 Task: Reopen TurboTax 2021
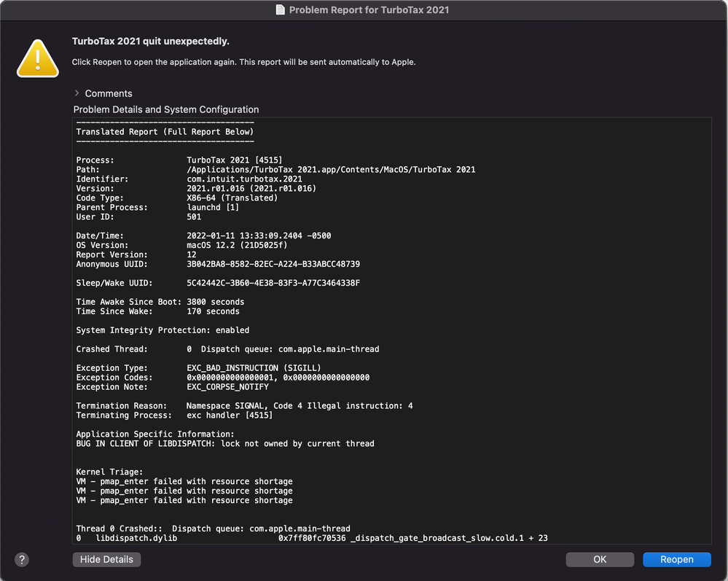click(676, 560)
